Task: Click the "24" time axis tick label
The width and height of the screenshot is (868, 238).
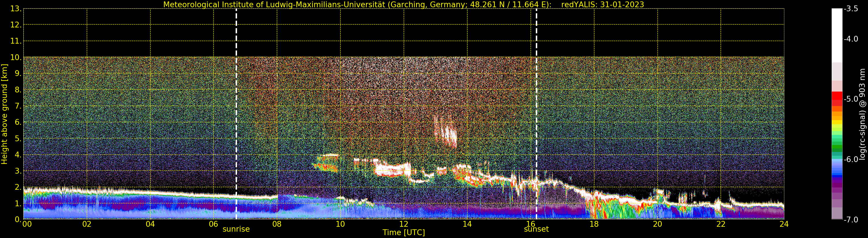Action: (784, 224)
